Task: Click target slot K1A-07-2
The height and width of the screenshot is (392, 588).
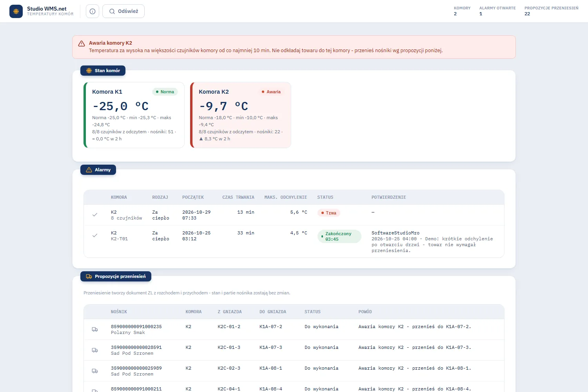Action: 271,327
